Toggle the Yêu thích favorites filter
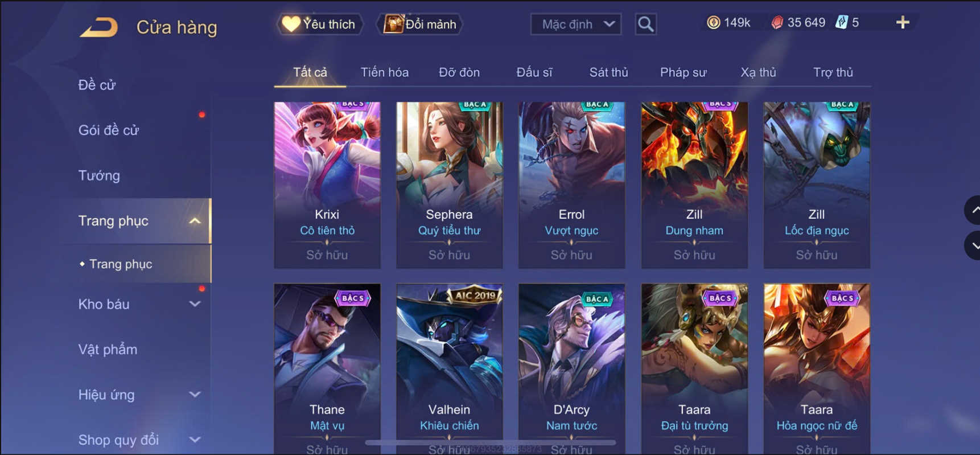The height and width of the screenshot is (455, 980). pyautogui.click(x=320, y=24)
